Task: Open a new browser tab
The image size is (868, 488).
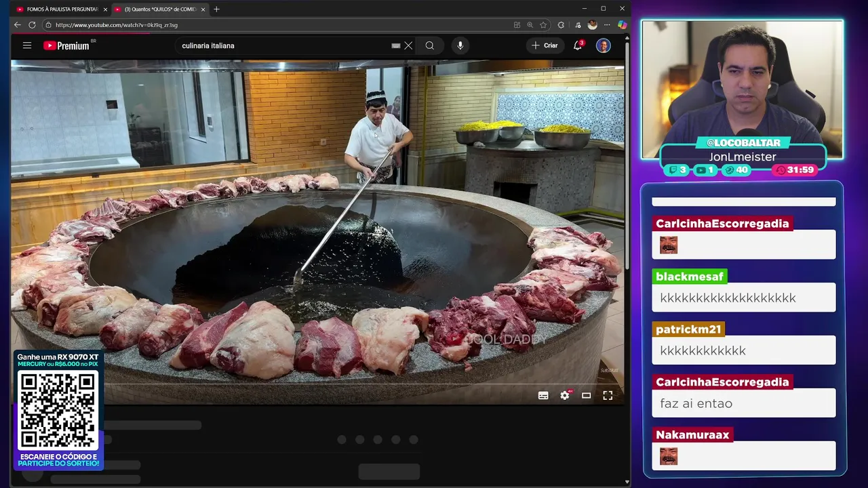Action: pos(216,9)
